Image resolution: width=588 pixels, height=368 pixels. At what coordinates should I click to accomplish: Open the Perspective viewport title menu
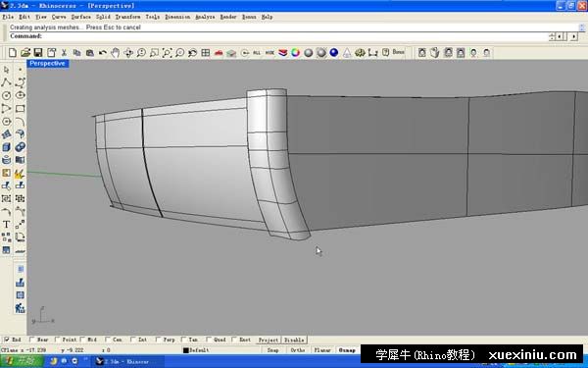click(47, 64)
